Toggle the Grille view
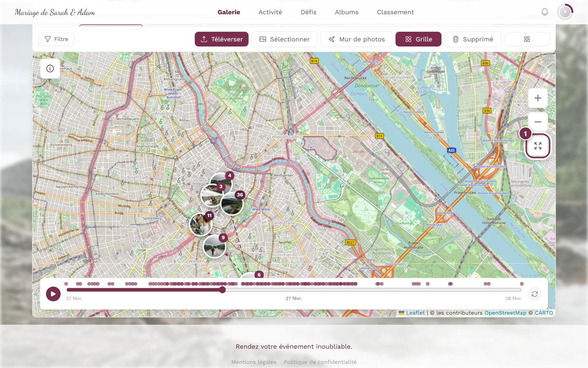 419,39
